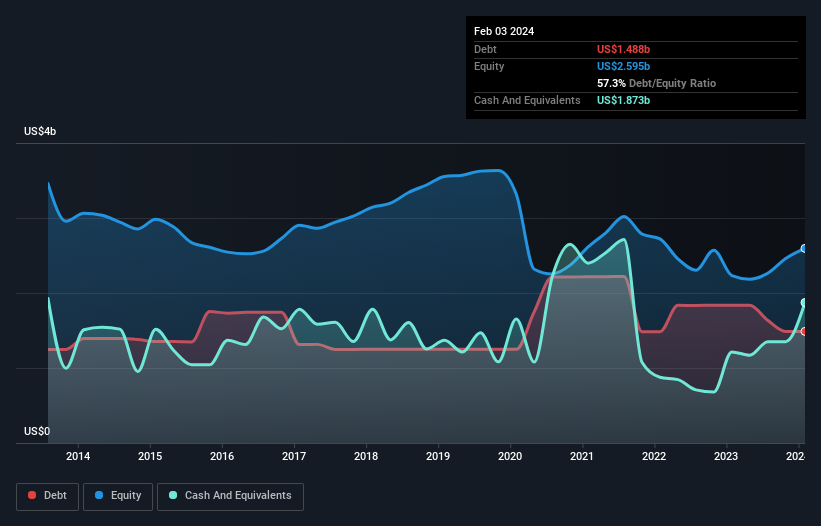Screen dimensions: 821x526
Task: Select the 2014 x-axis label
Action: (78, 456)
